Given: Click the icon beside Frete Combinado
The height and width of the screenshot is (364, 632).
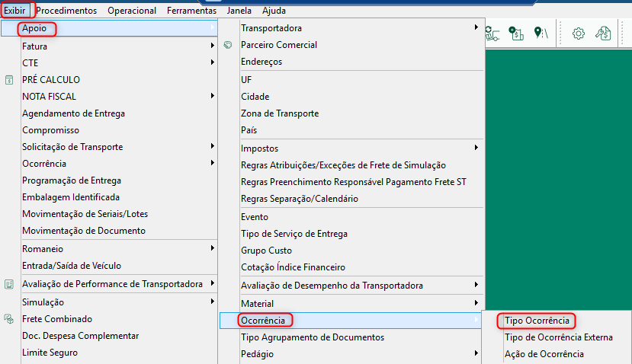Looking at the screenshot, I should click(x=9, y=319).
